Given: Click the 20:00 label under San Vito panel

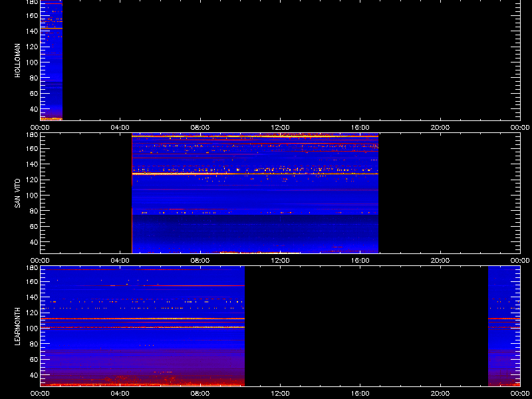Looking at the screenshot, I should pos(440,261).
